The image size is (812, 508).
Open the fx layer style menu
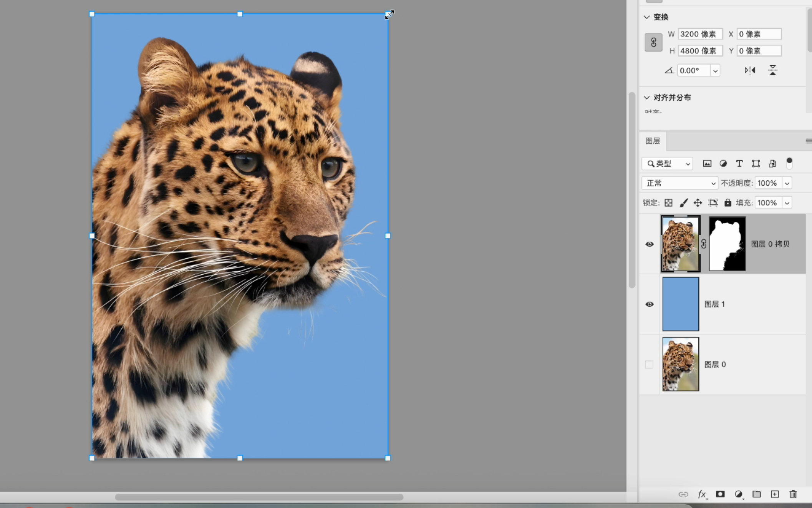tap(702, 494)
